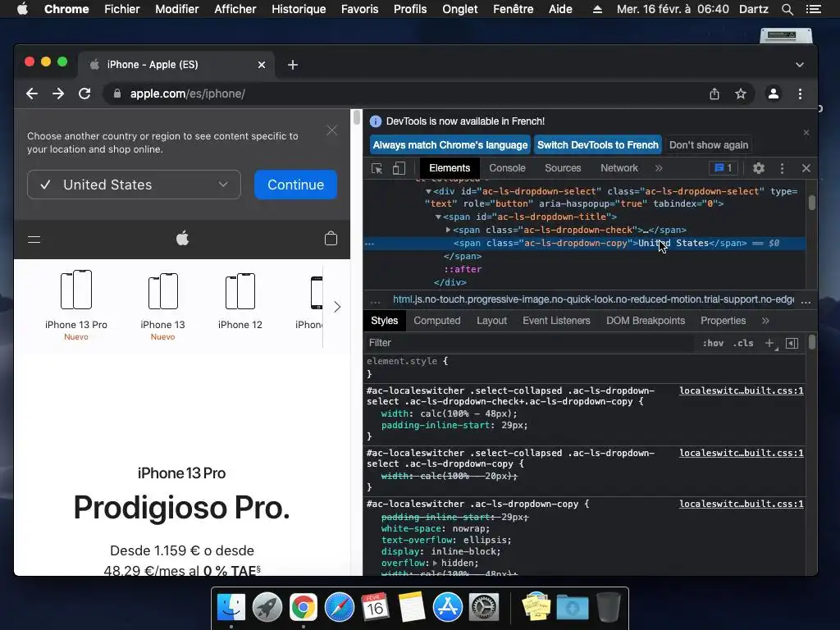The height and width of the screenshot is (630, 840).
Task: Switch to the Network tab
Action: (619, 168)
